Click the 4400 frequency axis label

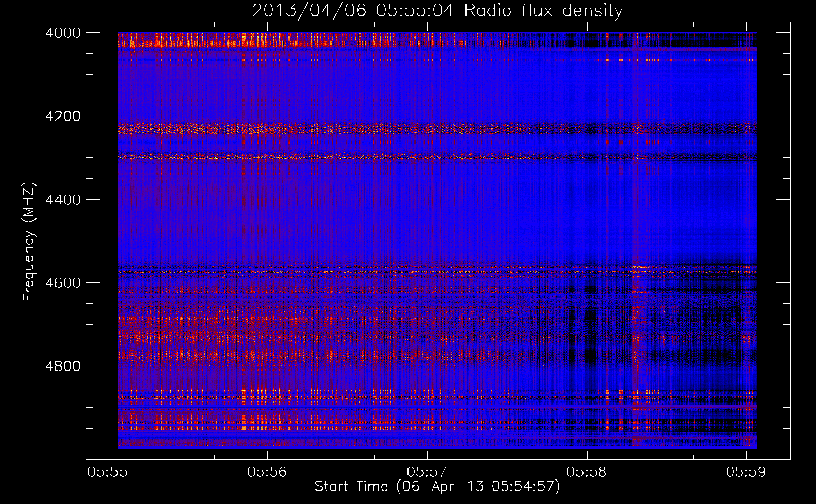click(63, 200)
